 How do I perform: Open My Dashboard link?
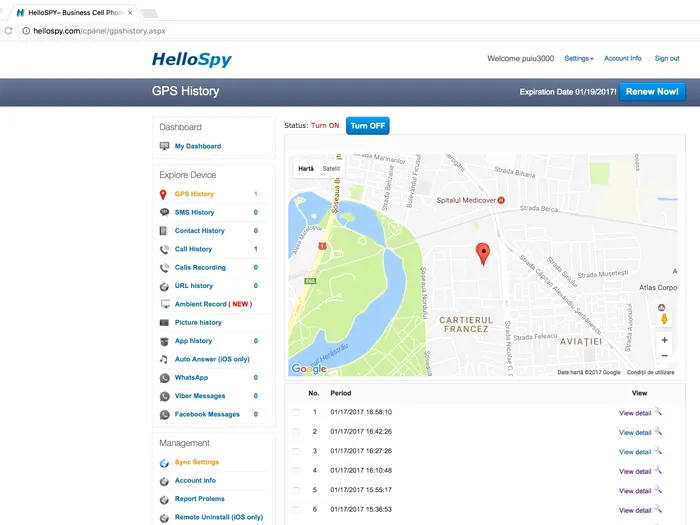198,146
